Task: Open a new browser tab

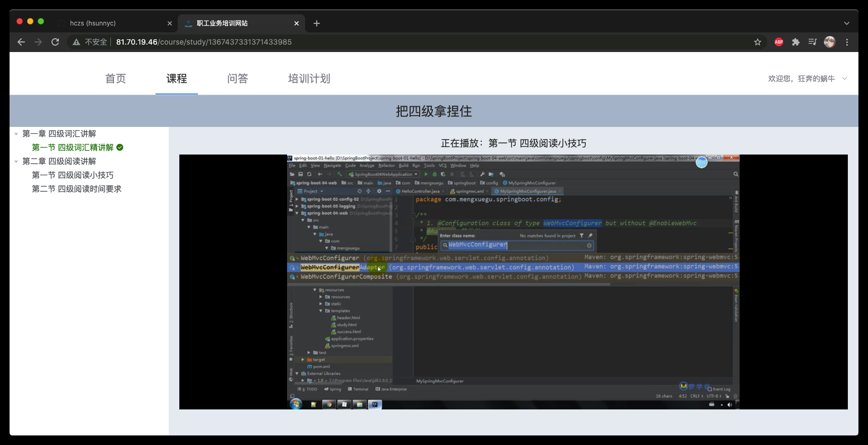Action: pyautogui.click(x=317, y=23)
